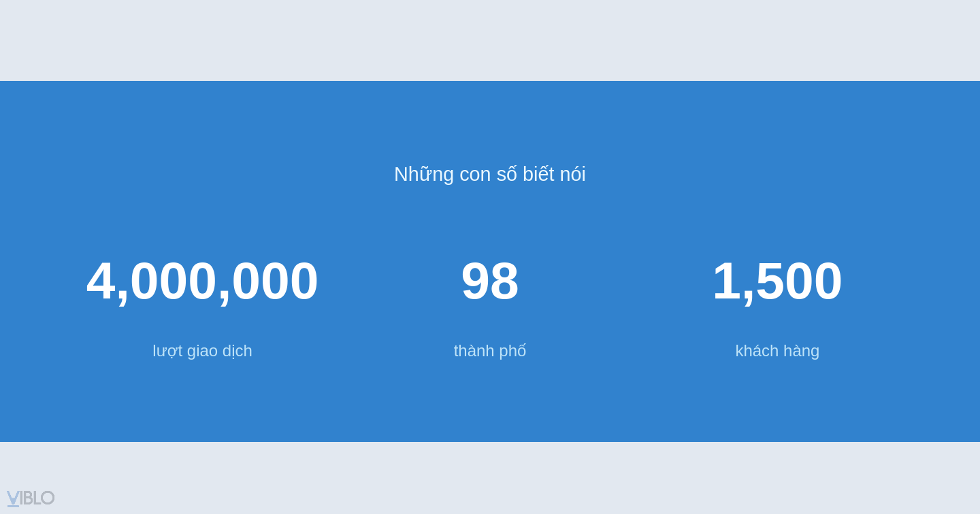The width and height of the screenshot is (980, 514).
Task: Click the label 'lượt giao dịch'
Action: click(x=202, y=351)
